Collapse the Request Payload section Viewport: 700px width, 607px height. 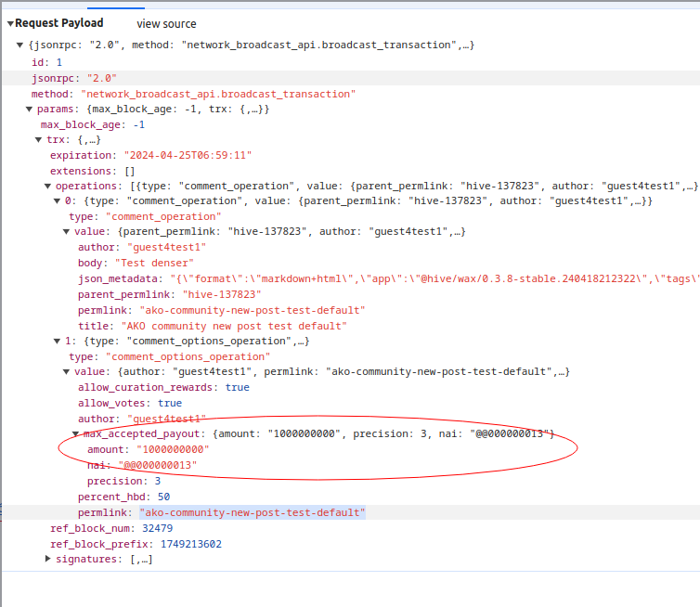9,23
